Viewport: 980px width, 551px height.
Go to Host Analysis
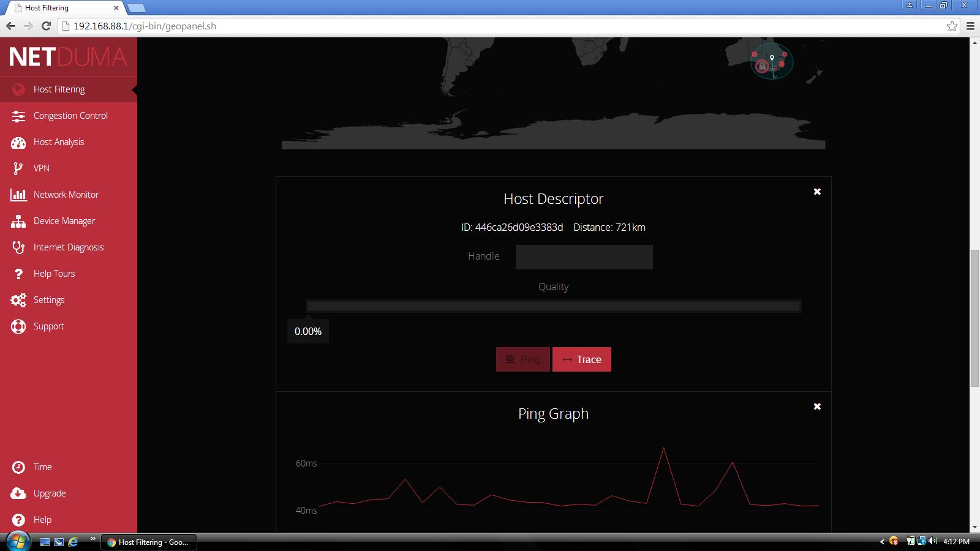[69, 142]
